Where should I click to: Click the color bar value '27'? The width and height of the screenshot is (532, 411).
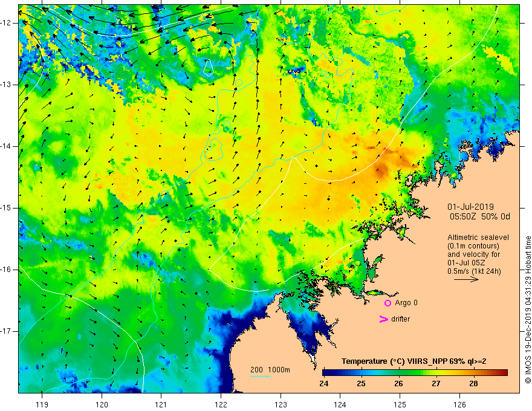436,384
